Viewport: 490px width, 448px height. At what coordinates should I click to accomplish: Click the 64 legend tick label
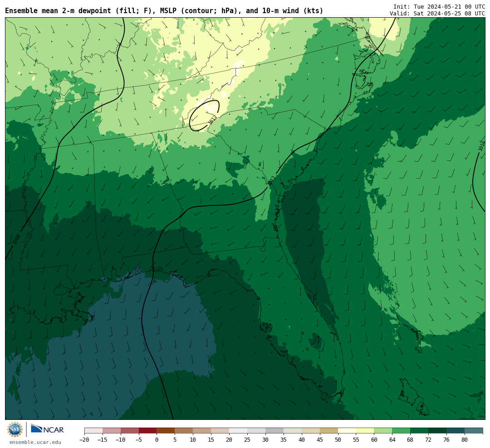[x=392, y=440]
